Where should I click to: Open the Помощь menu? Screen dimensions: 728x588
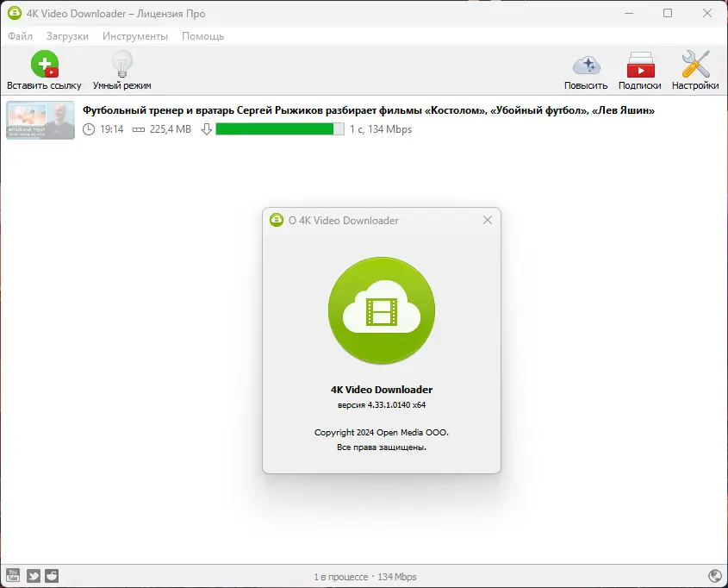[202, 36]
